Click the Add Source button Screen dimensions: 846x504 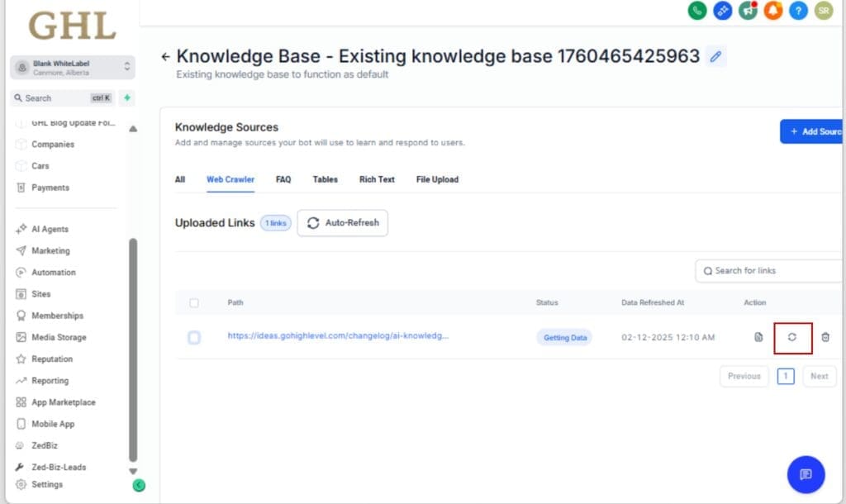(818, 131)
